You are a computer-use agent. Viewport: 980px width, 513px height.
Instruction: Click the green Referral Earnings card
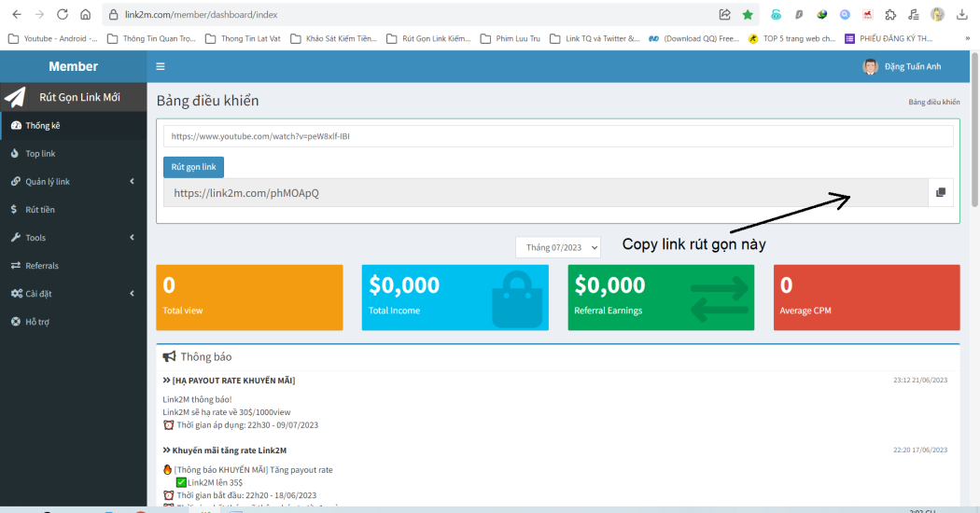(x=661, y=298)
